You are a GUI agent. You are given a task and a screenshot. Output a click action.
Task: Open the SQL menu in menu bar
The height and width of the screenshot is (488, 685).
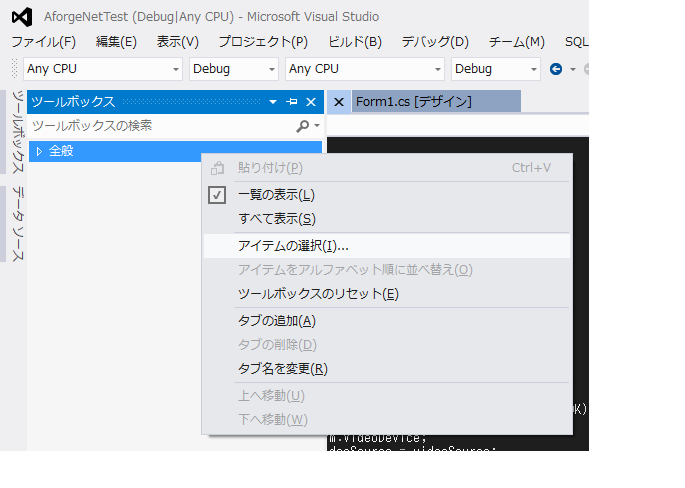(x=576, y=42)
